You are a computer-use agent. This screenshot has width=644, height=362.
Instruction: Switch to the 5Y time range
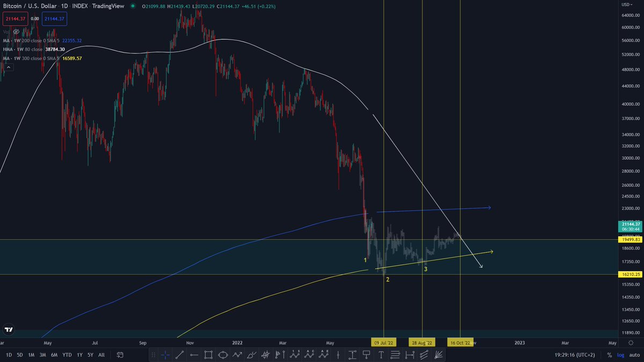(x=90, y=354)
